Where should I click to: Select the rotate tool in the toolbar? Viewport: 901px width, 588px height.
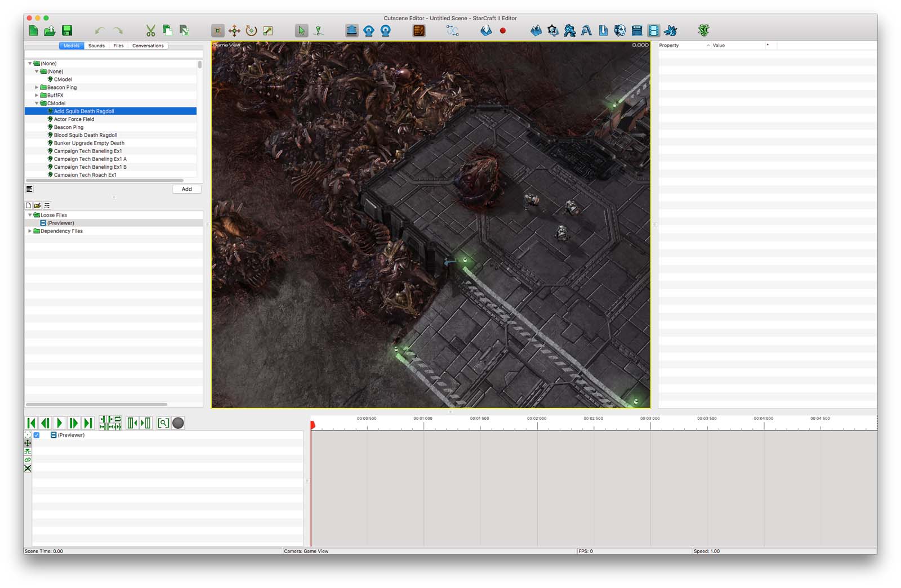click(251, 30)
